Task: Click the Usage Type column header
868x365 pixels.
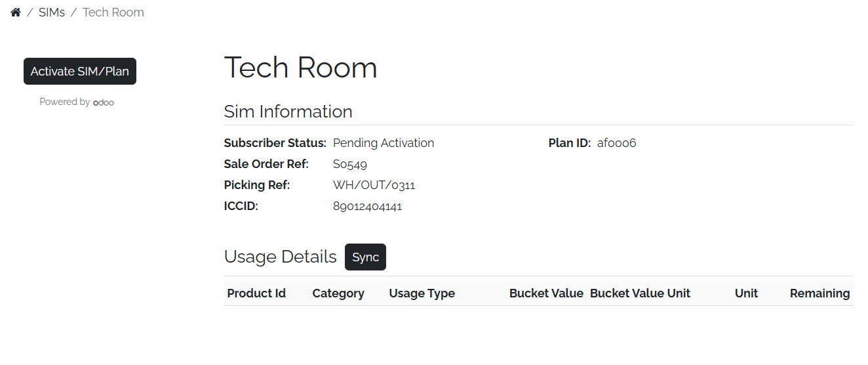Action: (x=422, y=293)
